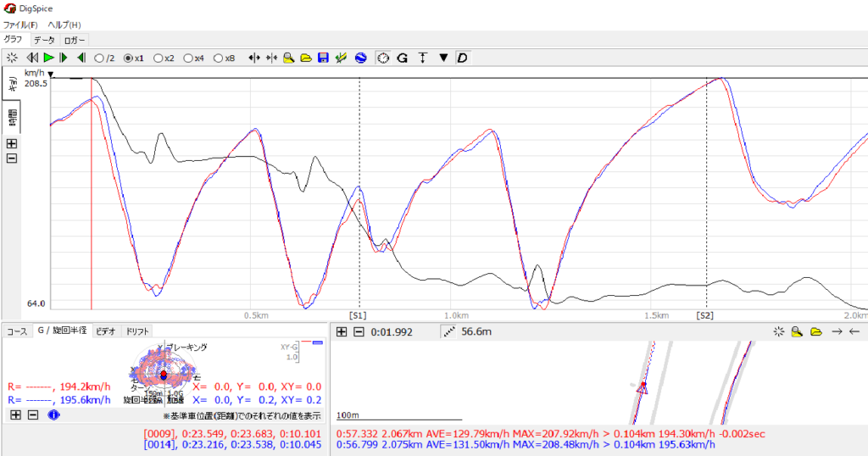This screenshot has width=868, height=456.
Task: Click the right arrow button in map panel
Action: pos(836,332)
